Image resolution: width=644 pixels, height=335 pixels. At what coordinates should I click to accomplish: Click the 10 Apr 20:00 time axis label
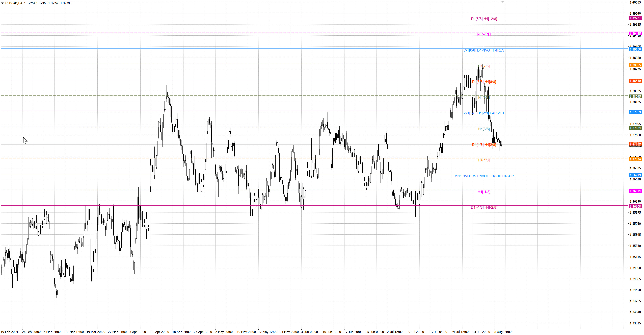(160, 332)
